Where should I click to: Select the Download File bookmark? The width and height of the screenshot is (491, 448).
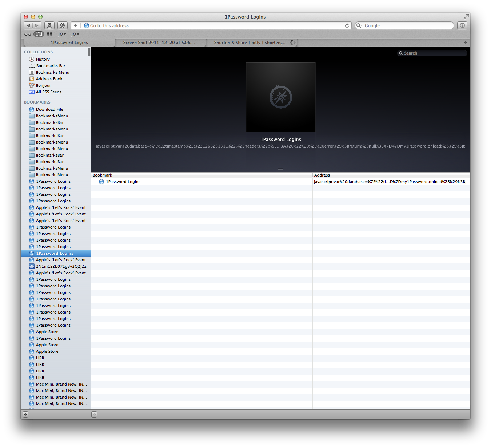[x=56, y=109]
